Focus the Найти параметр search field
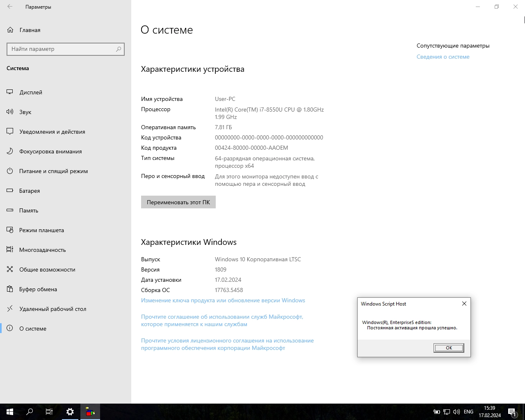The image size is (525, 420). coord(66,49)
